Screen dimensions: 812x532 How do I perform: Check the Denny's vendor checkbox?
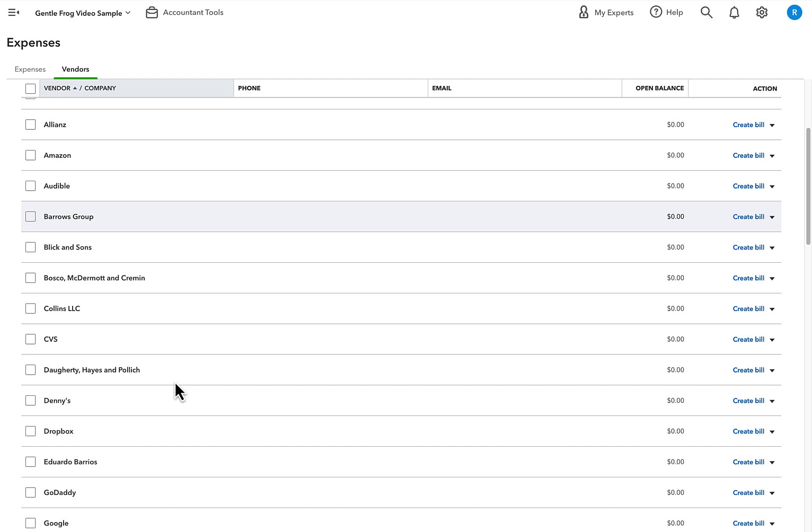(x=31, y=401)
